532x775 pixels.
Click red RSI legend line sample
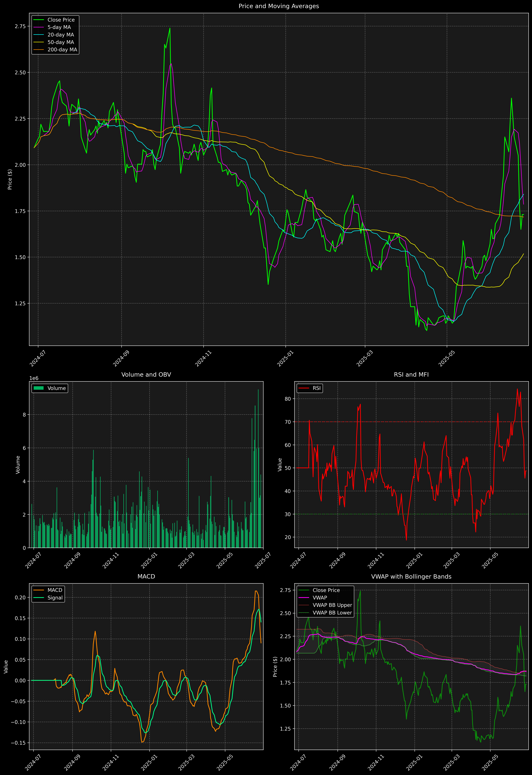(x=304, y=388)
